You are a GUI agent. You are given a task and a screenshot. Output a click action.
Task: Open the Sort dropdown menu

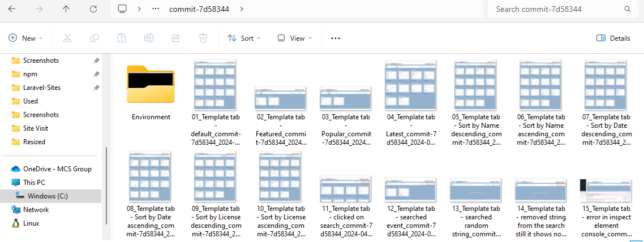(244, 38)
